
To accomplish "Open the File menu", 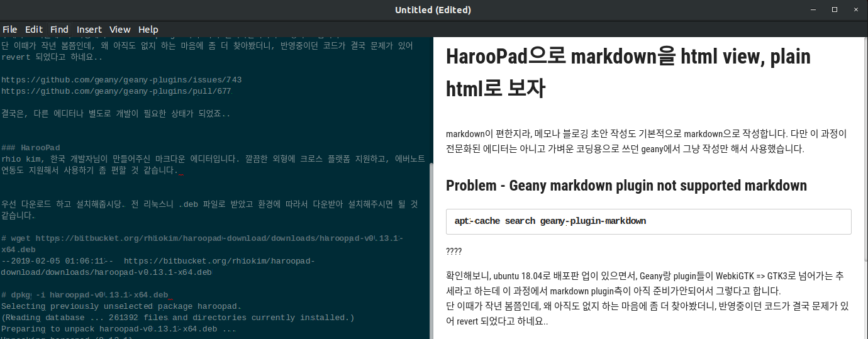I will (x=9, y=30).
